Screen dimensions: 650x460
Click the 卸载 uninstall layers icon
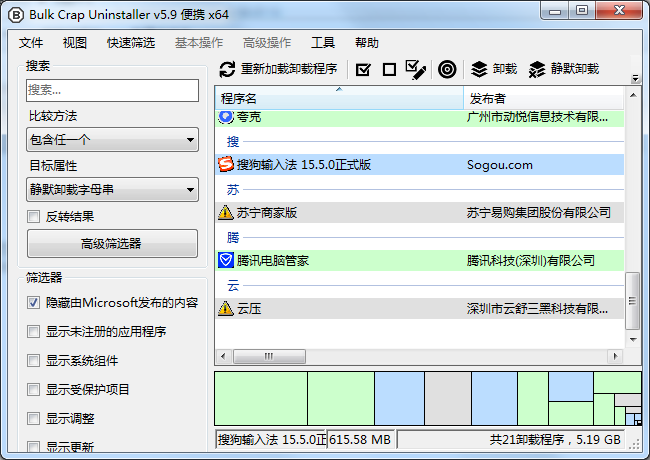pyautogui.click(x=479, y=69)
